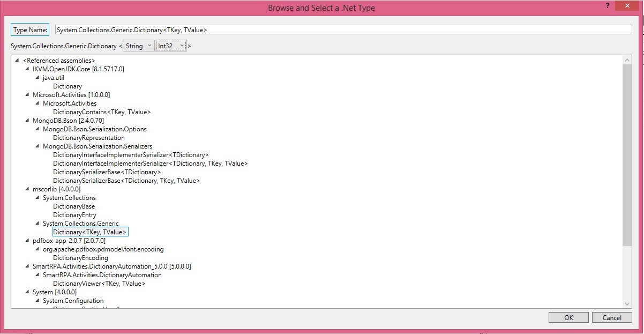
Task: Collapse the pdfbox-app-2.0.7 assembly node
Action: point(27,241)
